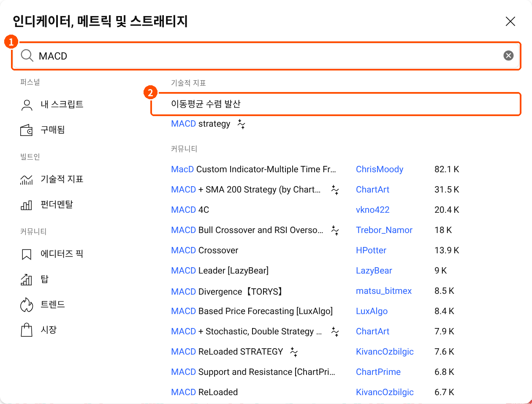Click the rising chart icon beside 탑
Screen dimensions: 532x404
coord(27,279)
